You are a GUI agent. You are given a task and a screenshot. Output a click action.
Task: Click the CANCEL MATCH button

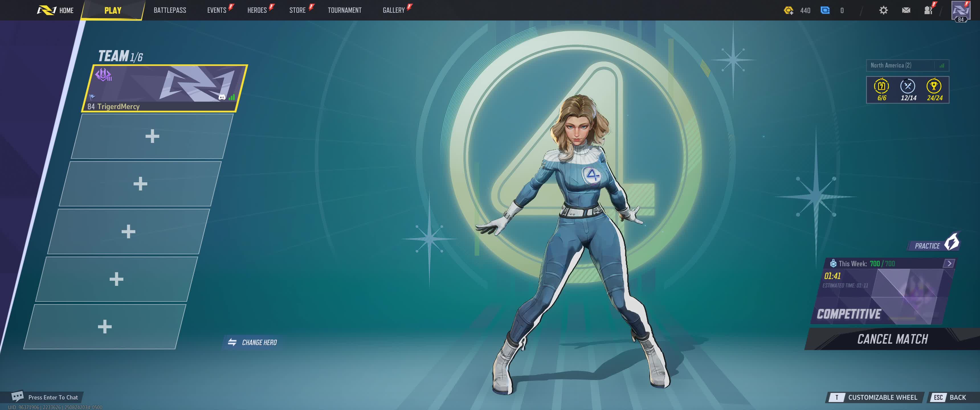tap(892, 339)
